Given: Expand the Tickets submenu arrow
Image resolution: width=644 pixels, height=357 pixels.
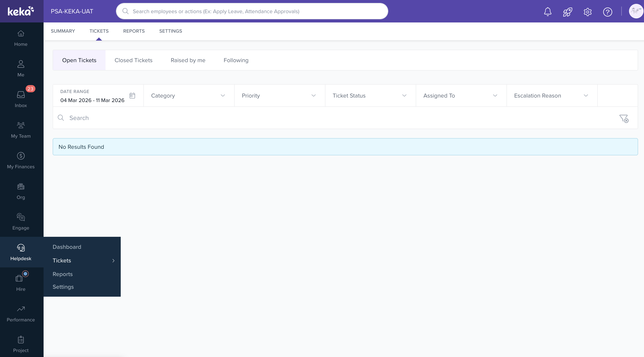Looking at the screenshot, I should click(113, 261).
